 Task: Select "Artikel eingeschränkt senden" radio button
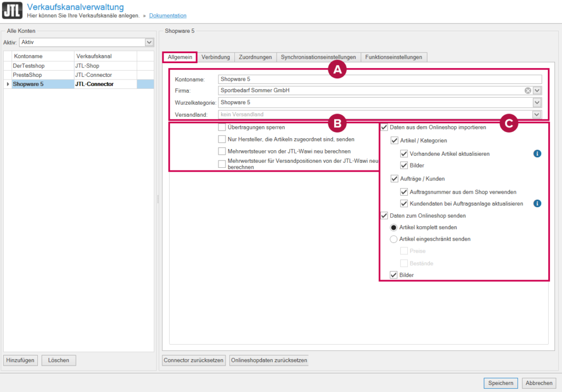coord(393,238)
